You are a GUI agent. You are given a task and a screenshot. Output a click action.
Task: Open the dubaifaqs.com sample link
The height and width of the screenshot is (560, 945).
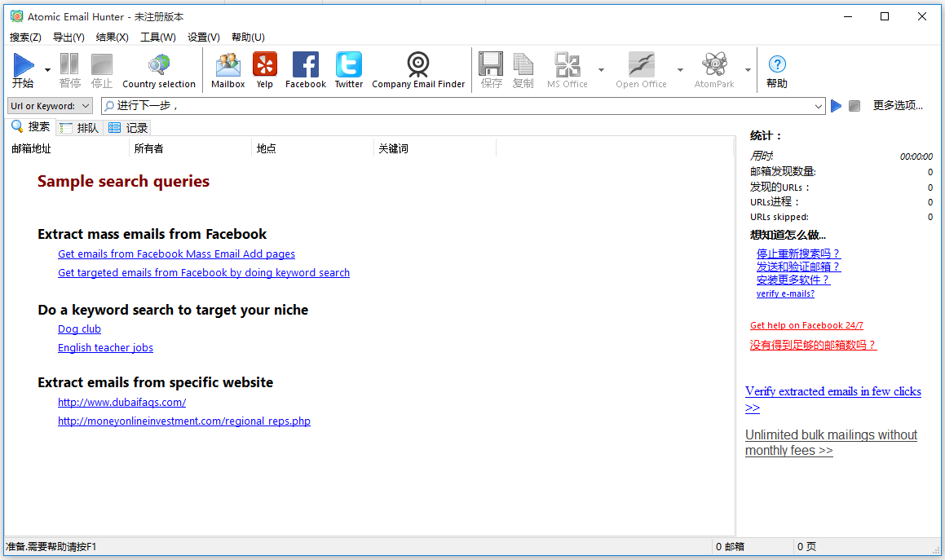(121, 402)
